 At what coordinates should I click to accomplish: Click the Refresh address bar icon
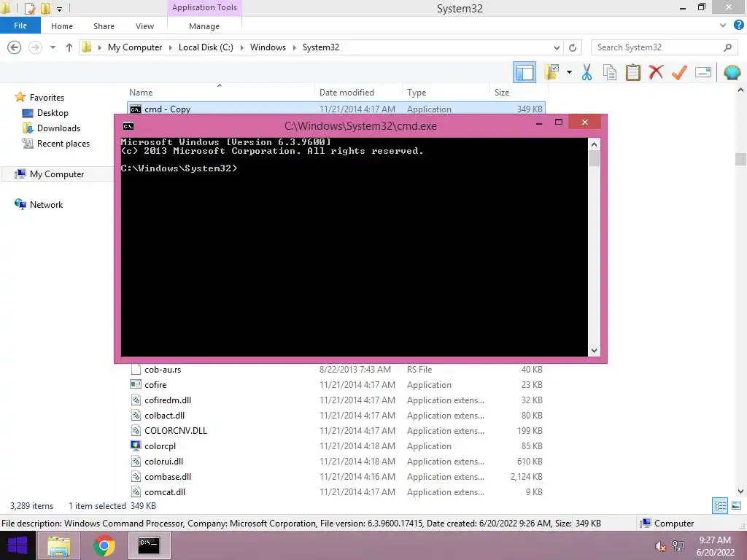[x=573, y=47]
